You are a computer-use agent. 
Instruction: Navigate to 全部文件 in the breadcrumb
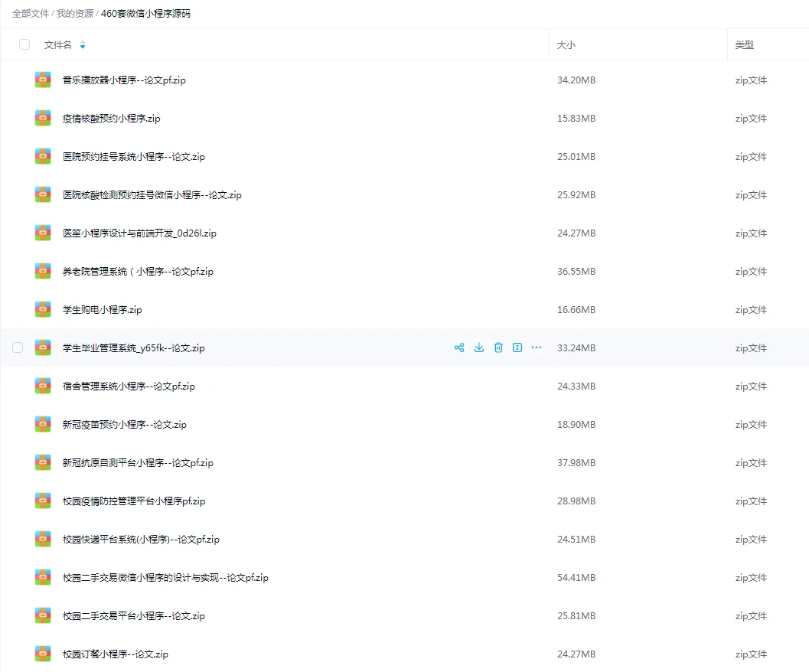point(30,13)
